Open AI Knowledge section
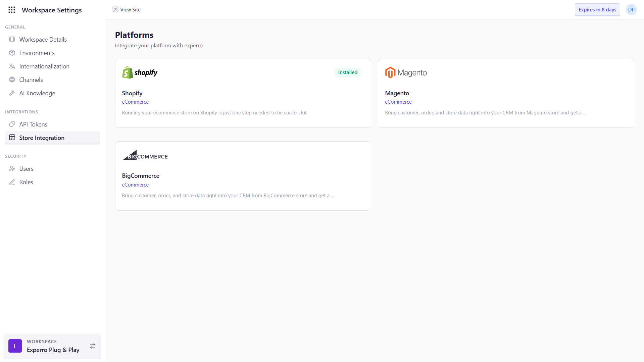This screenshot has height=362, width=644. coord(52,93)
